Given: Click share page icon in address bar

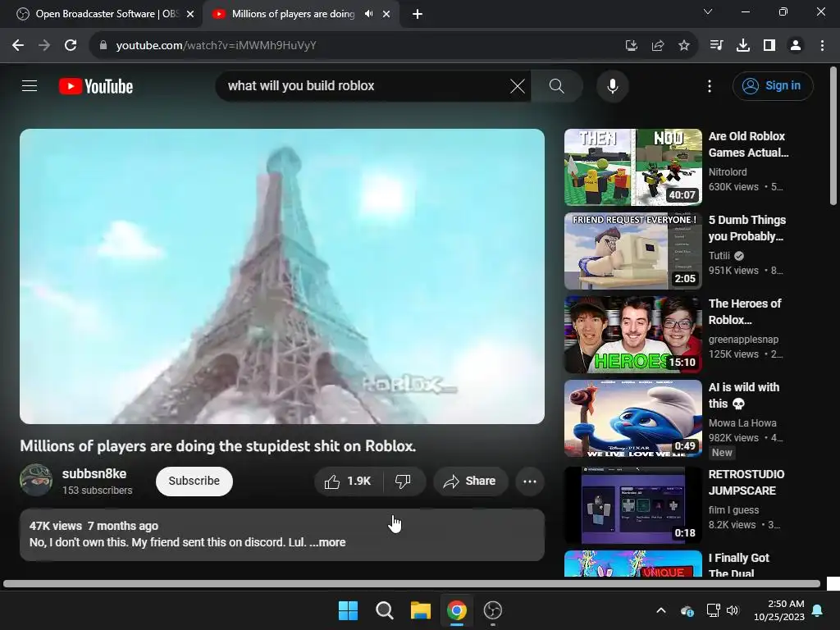Looking at the screenshot, I should pos(657,46).
